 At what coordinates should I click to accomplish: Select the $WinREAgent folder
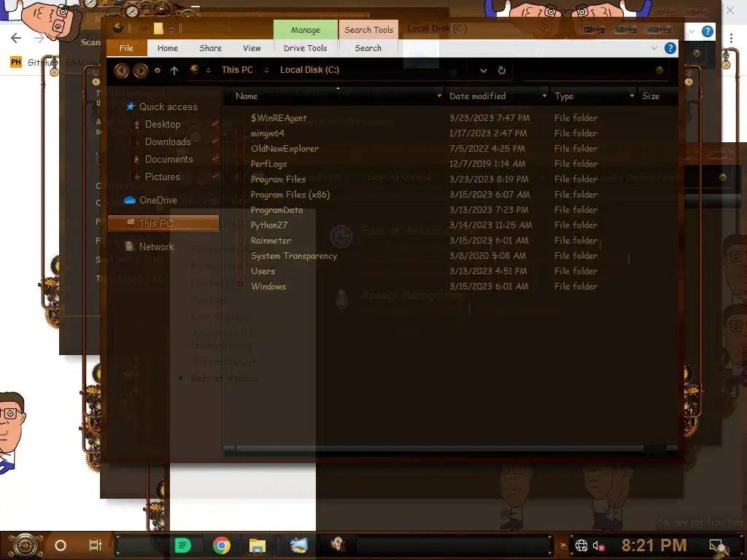coord(279,118)
